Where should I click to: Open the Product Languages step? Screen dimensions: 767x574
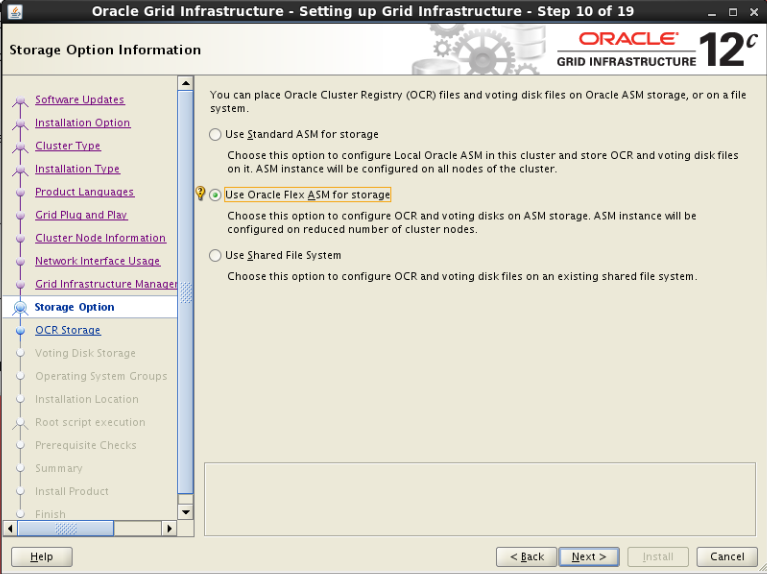click(x=84, y=191)
